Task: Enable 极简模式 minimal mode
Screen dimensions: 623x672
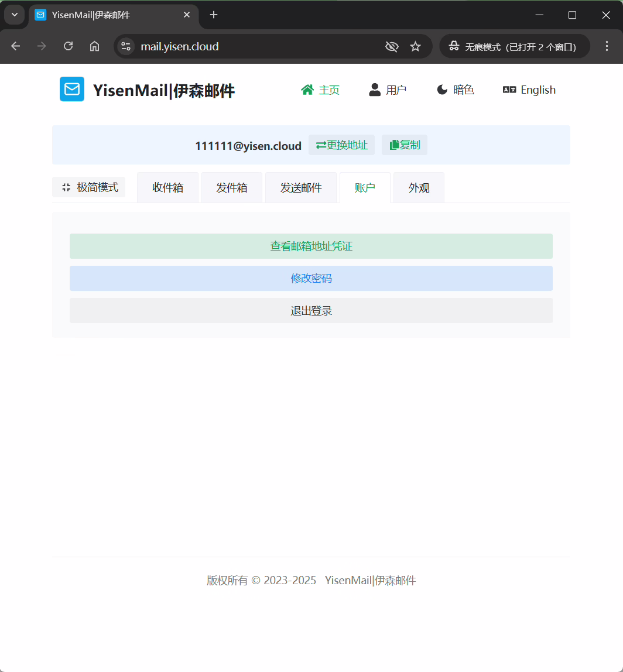Action: (89, 187)
